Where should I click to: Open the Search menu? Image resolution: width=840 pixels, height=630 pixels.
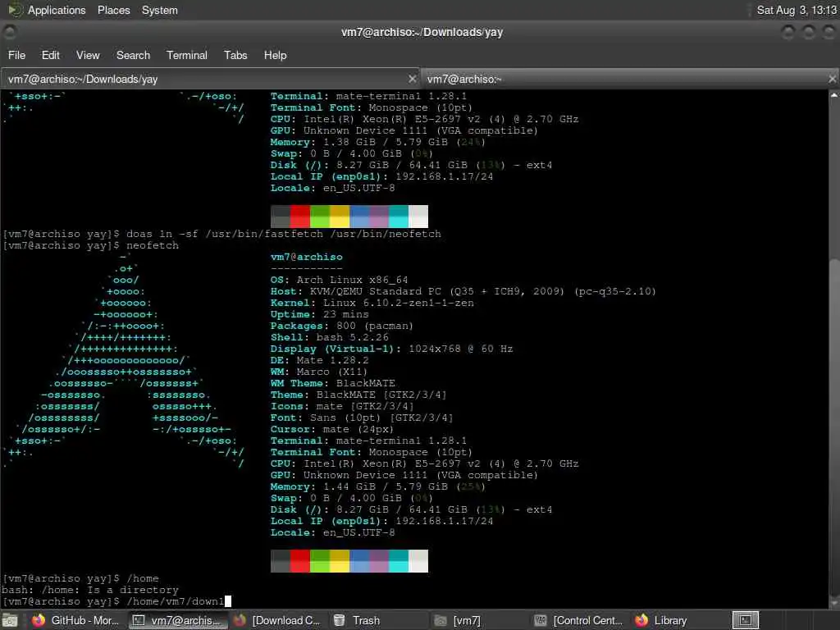pyautogui.click(x=133, y=55)
